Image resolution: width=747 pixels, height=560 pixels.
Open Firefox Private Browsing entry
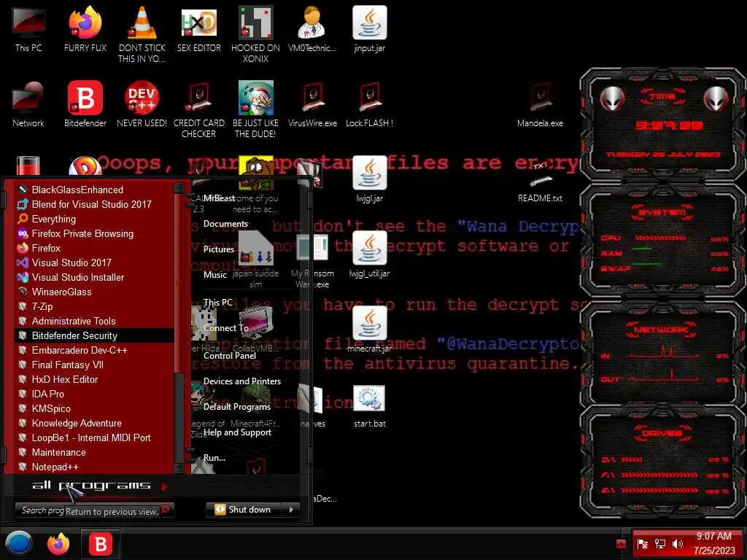point(94,233)
